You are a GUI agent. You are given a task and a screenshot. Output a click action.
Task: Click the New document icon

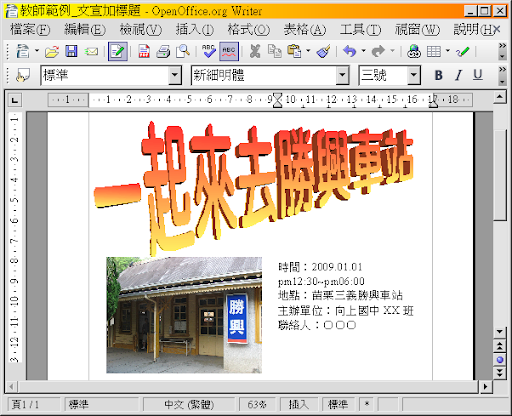pos(23,51)
